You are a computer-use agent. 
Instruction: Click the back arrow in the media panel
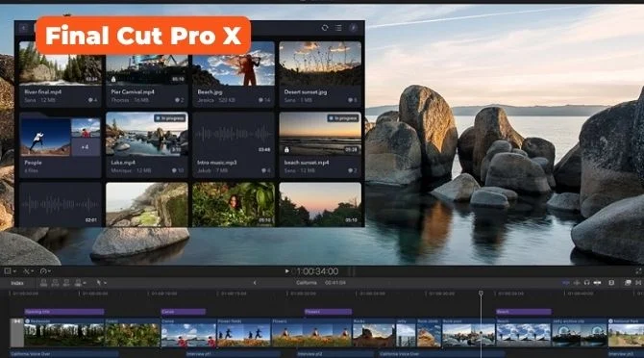tap(24, 28)
